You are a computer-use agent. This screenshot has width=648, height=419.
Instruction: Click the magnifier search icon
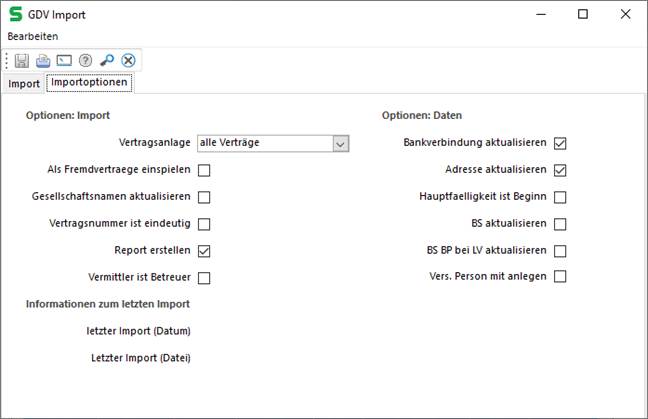pos(107,60)
